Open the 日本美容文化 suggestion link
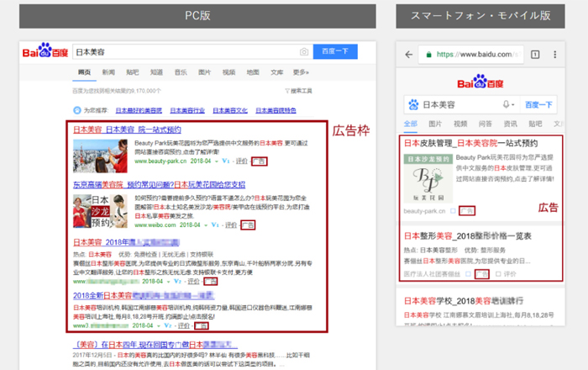The height and width of the screenshot is (370, 588). coord(230,110)
